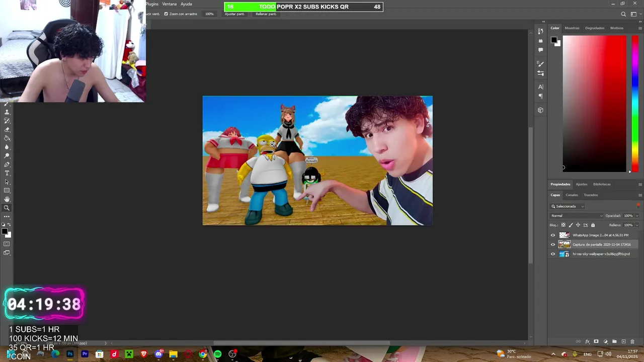Select the Type tool
Viewport: 644px width, 362px height.
click(7, 173)
